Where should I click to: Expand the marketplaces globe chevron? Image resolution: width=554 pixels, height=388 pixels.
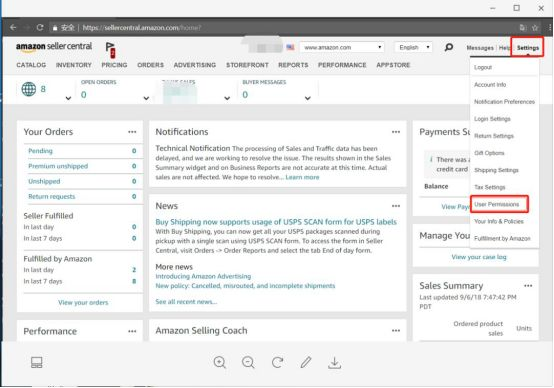[68, 98]
